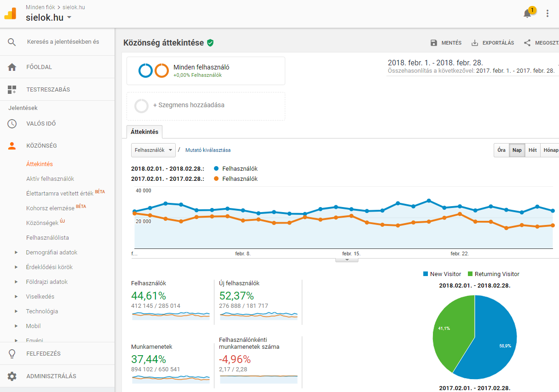Viewport: 559px width, 392px height.
Task: Open Adminisztrálás via the gear icon
Action: 12,376
